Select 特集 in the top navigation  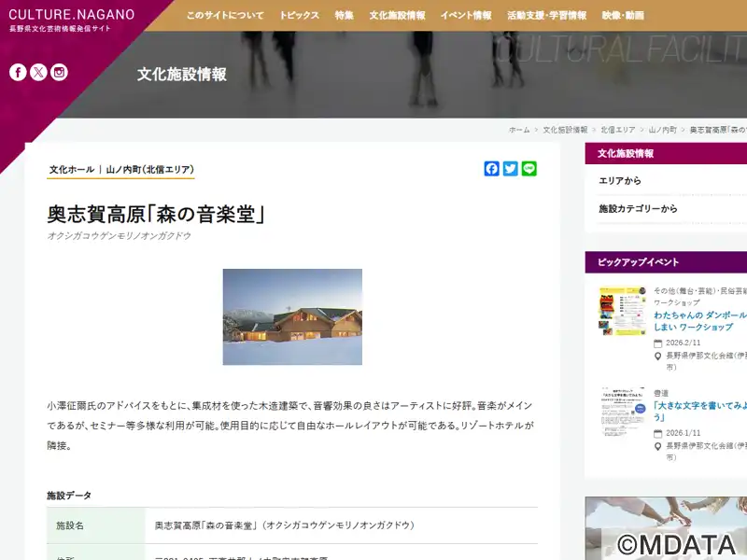pos(344,16)
